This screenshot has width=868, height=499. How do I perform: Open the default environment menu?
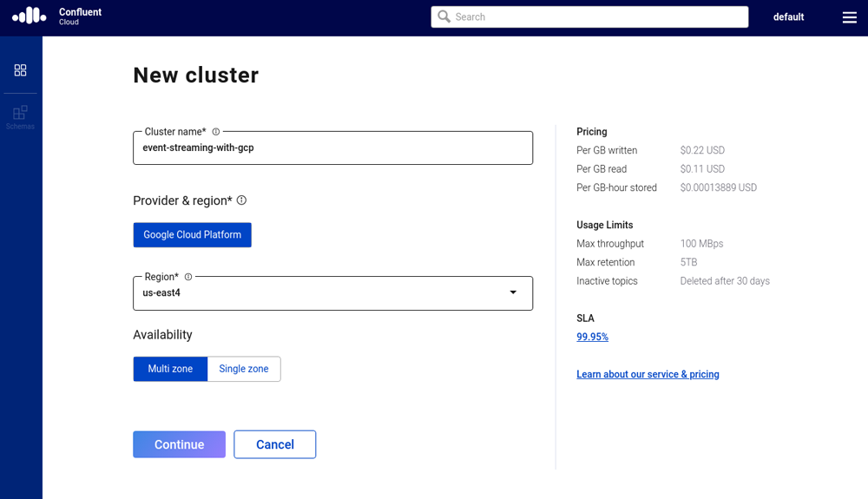tap(788, 17)
